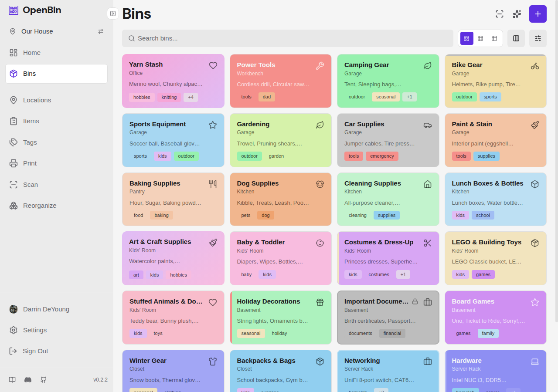Viewport: 558px width, 392px height.
Task: Switch to compact grid view
Action: click(x=480, y=38)
